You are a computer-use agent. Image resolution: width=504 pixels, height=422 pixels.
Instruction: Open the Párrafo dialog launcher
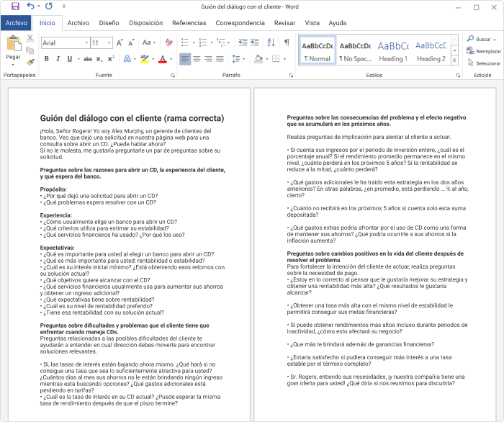(291, 76)
